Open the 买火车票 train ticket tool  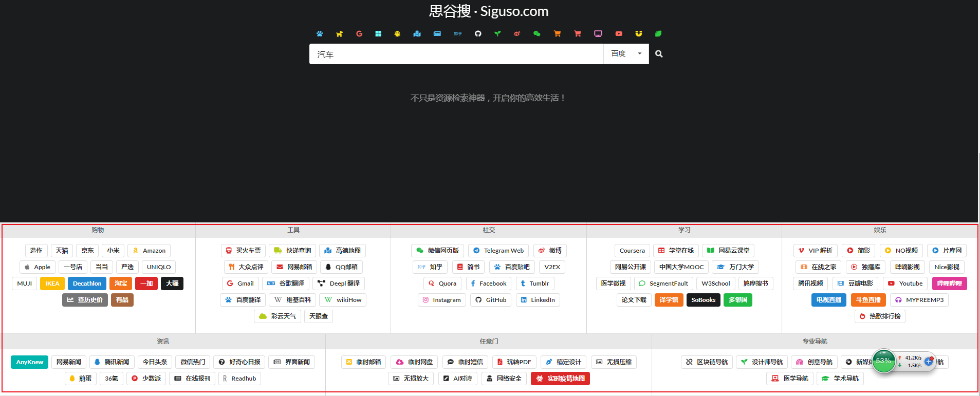(x=243, y=251)
